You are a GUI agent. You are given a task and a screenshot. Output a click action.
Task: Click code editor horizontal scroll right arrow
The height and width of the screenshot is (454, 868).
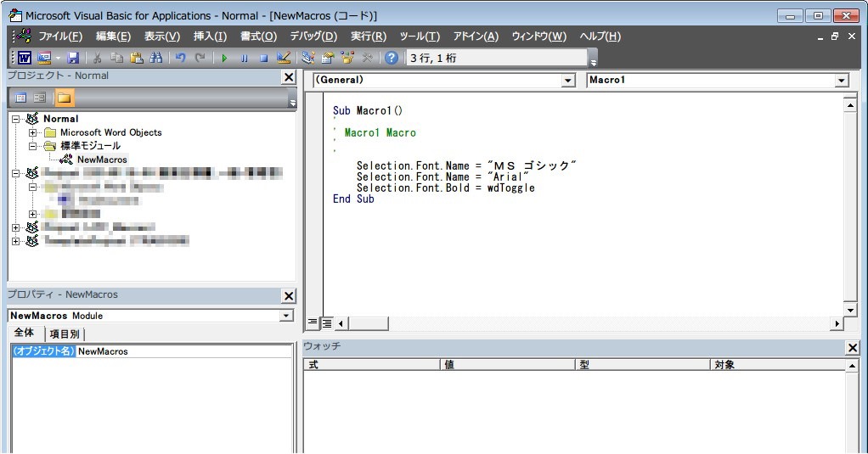click(837, 323)
